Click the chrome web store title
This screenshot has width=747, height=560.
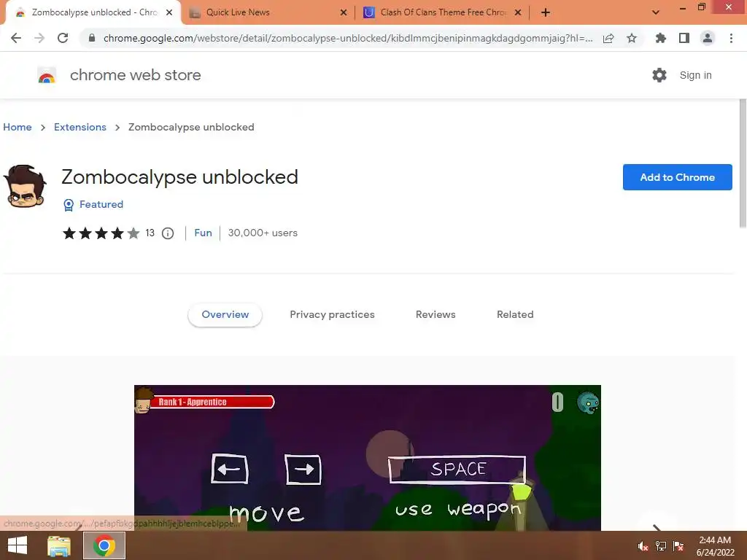pos(135,75)
